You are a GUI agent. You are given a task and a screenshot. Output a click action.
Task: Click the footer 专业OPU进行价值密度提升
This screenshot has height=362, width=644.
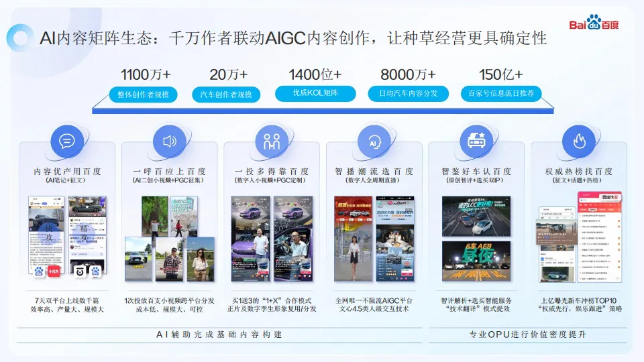[x=527, y=335]
